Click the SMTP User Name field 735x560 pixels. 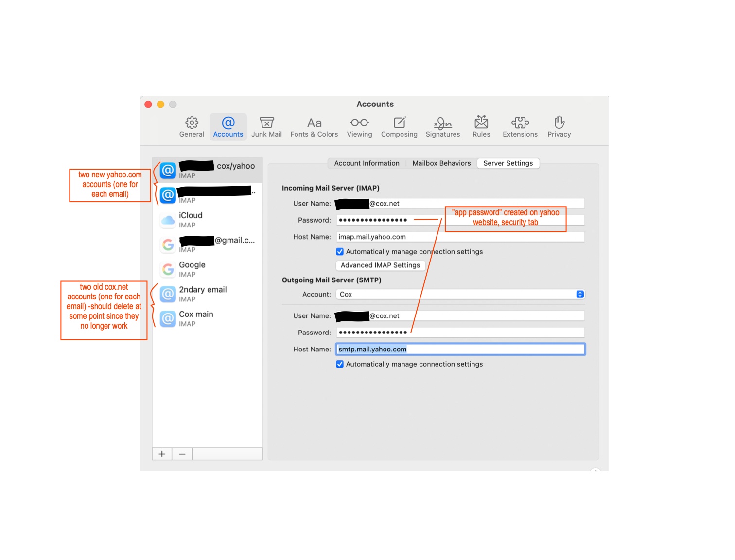tap(460, 316)
